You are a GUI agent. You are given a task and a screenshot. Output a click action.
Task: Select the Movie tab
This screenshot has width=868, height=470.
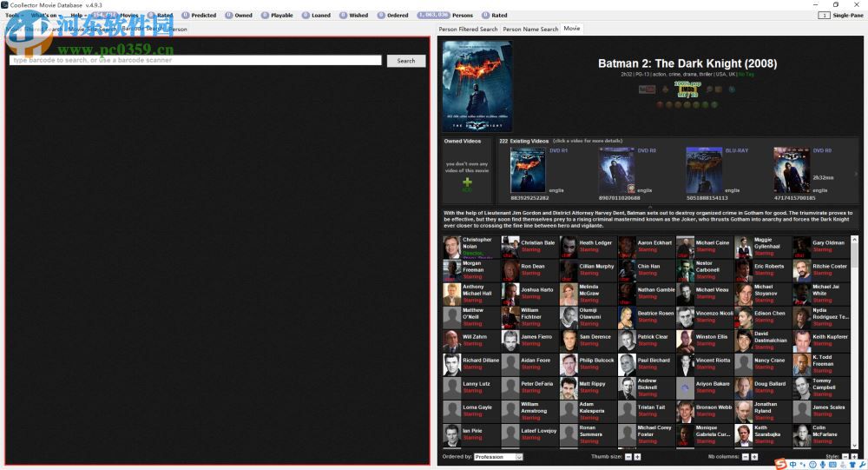tap(572, 29)
